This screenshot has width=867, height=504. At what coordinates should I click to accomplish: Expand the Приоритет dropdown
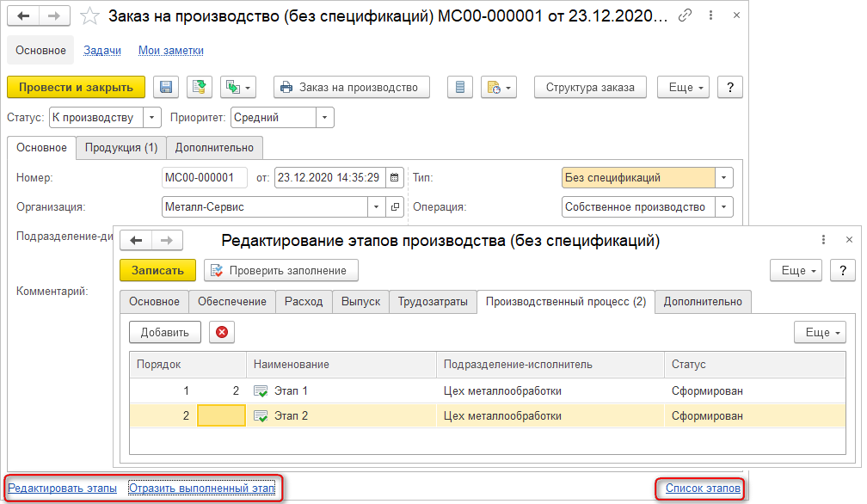(x=324, y=117)
